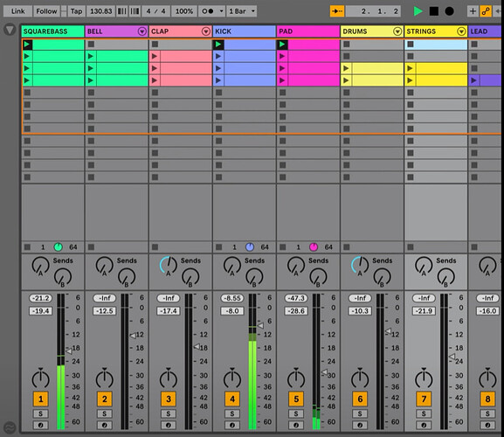504x437 pixels.
Task: Unfold the CLAP track with its arrow
Action: pos(206,31)
